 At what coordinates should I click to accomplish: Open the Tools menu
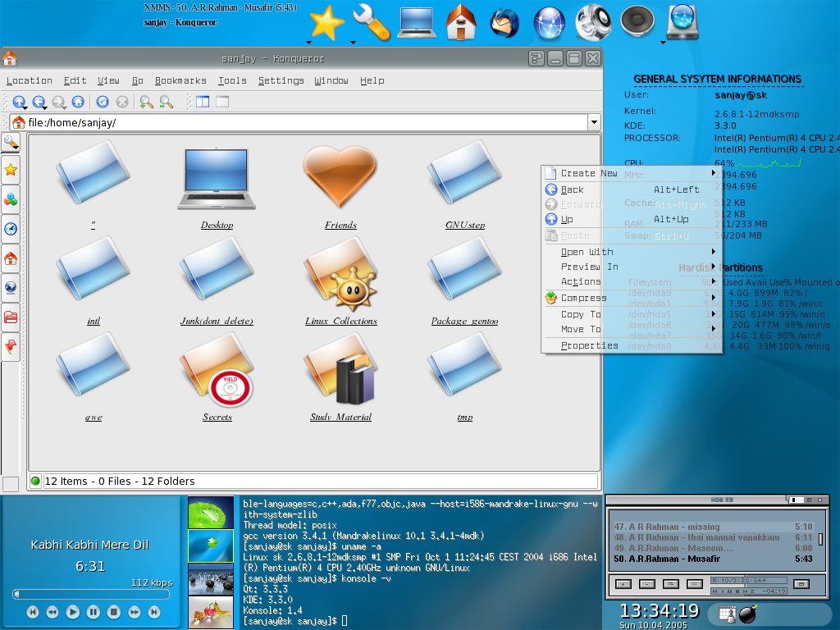(232, 81)
